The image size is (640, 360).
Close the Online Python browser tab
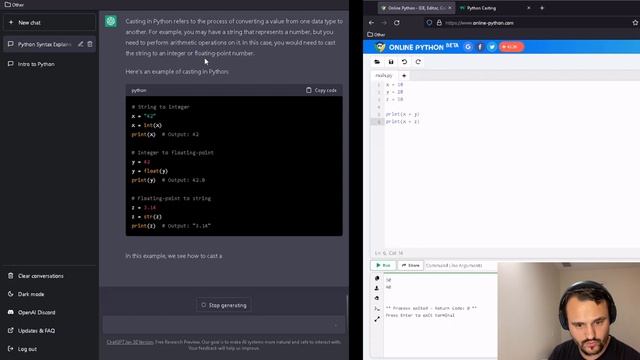point(450,8)
